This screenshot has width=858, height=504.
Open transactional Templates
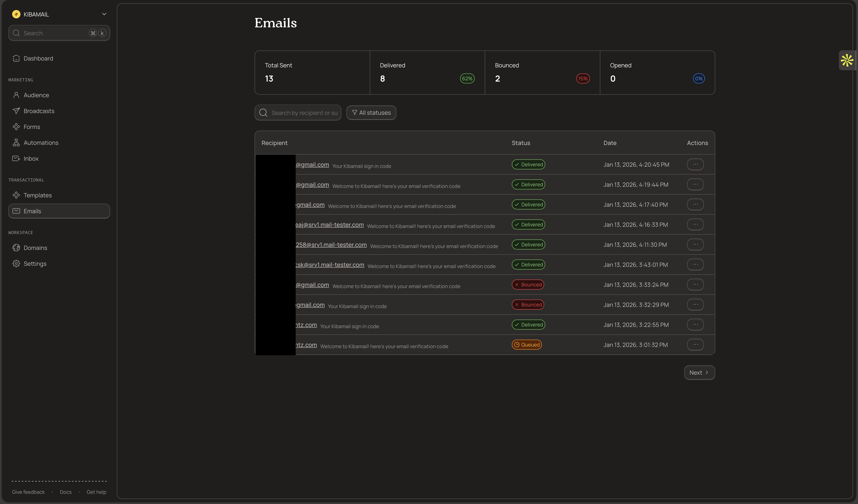point(37,195)
